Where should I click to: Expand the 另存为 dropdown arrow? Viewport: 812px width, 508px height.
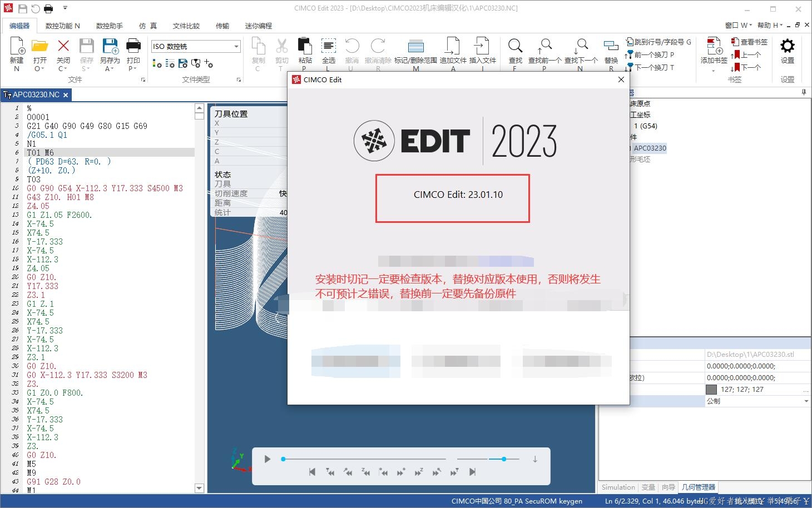point(113,69)
